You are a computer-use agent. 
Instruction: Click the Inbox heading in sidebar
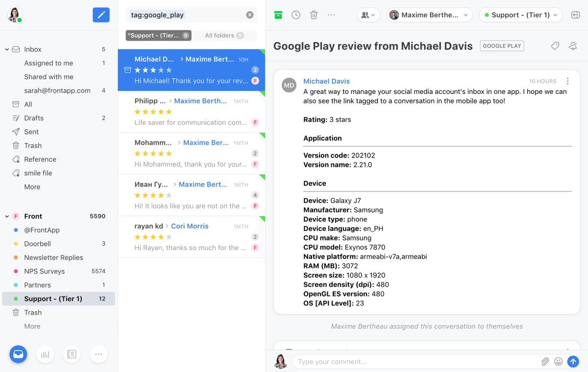coord(33,49)
